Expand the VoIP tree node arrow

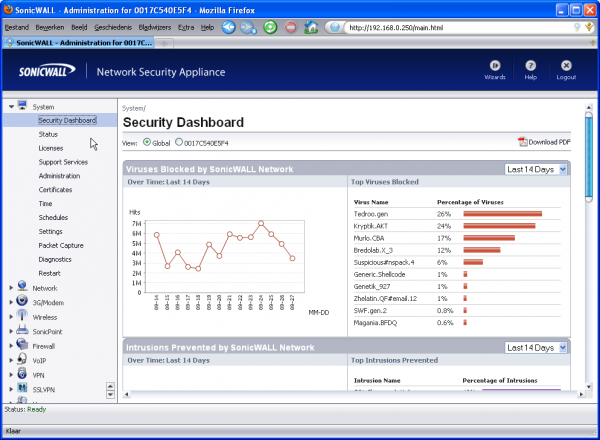pyautogui.click(x=11, y=360)
